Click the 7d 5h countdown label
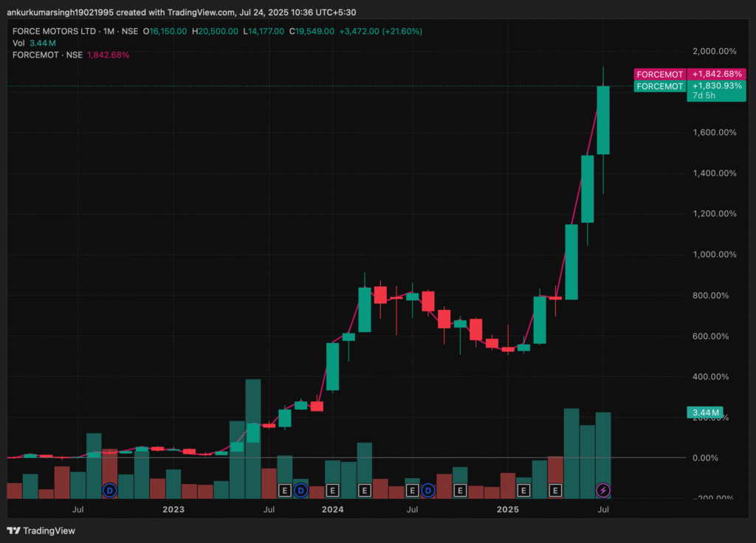This screenshot has height=543, width=756. click(704, 96)
